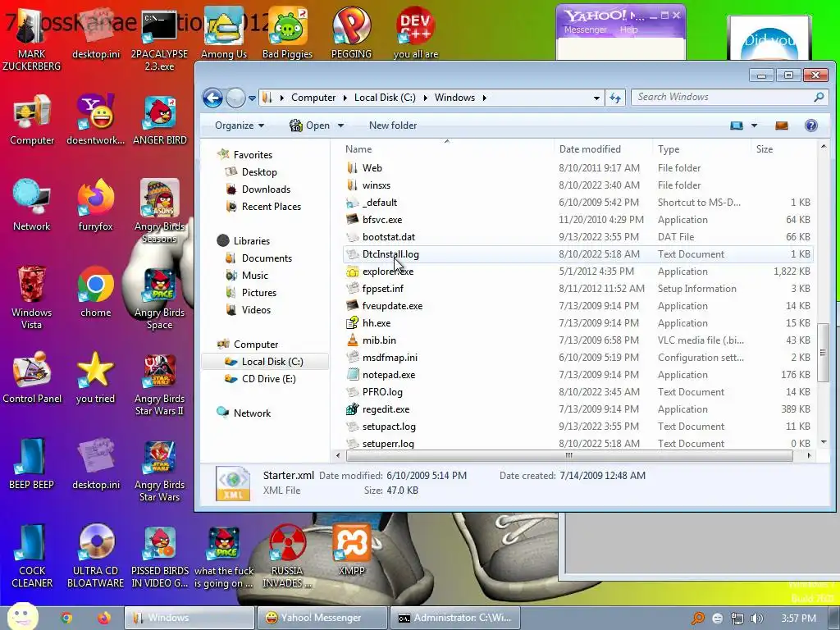840x630 pixels.
Task: Open the change view options dropdown arrow
Action: tap(754, 126)
